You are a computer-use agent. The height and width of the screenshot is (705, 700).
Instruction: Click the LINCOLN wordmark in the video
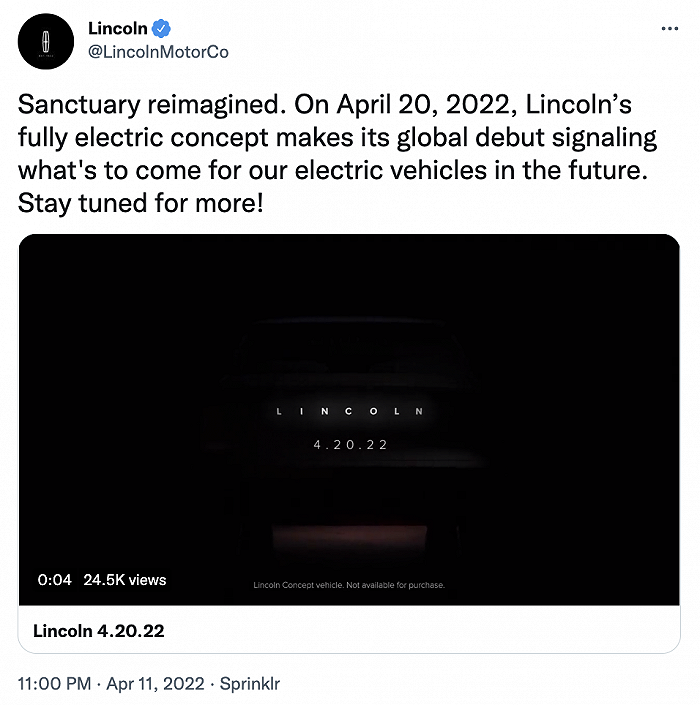coord(349,411)
